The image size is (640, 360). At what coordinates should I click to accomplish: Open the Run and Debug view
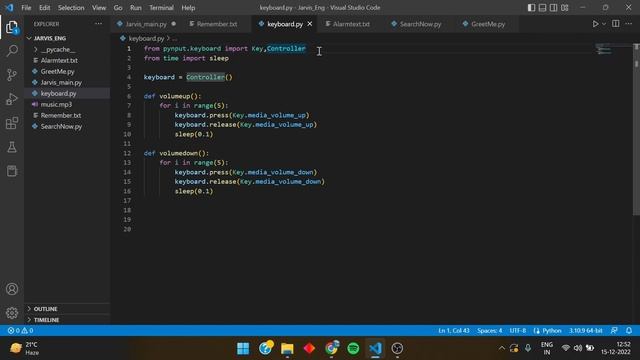tap(12, 99)
